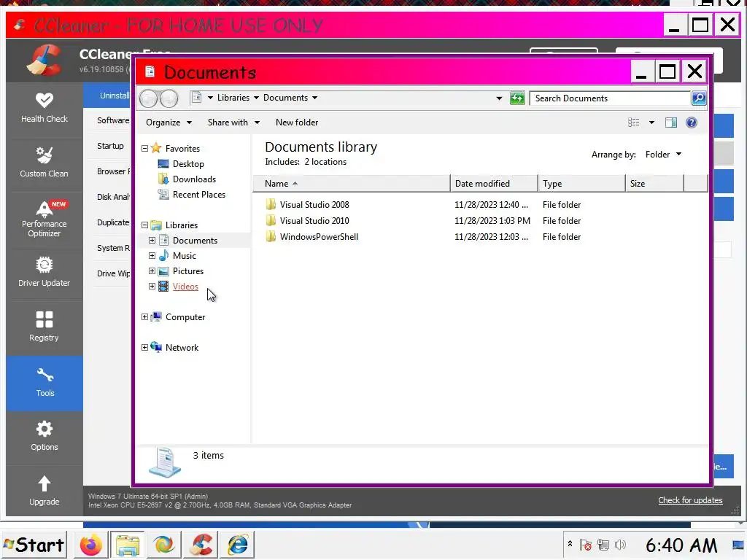This screenshot has width=747, height=560.
Task: Open Health Check in CCleaner sidebar
Action: pos(44,109)
